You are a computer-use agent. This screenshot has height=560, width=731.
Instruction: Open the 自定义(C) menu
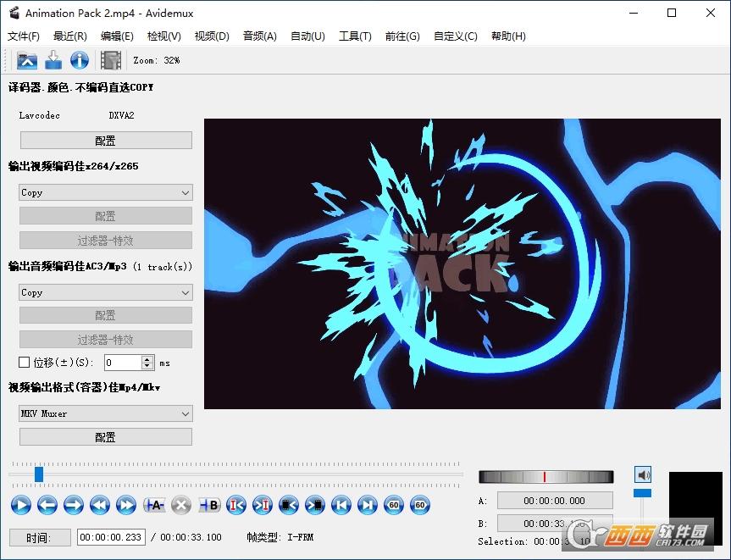456,36
